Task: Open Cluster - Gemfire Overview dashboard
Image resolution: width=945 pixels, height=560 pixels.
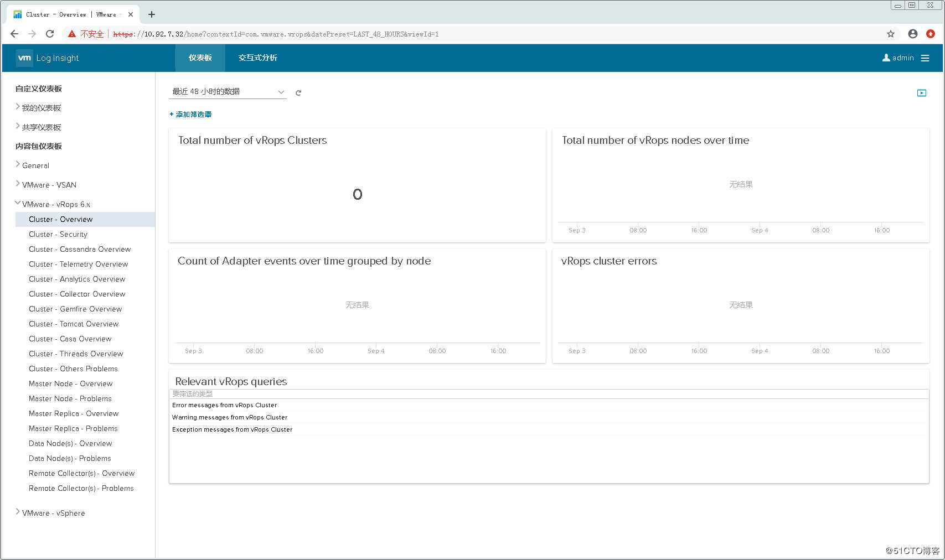Action: (x=75, y=309)
